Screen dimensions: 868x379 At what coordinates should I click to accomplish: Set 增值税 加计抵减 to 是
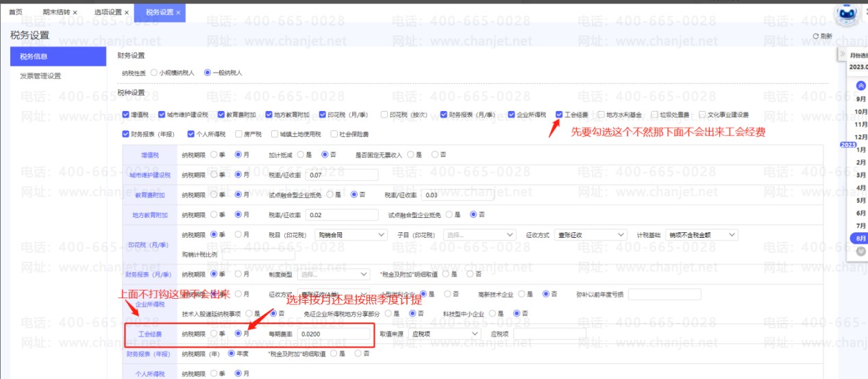coord(300,155)
